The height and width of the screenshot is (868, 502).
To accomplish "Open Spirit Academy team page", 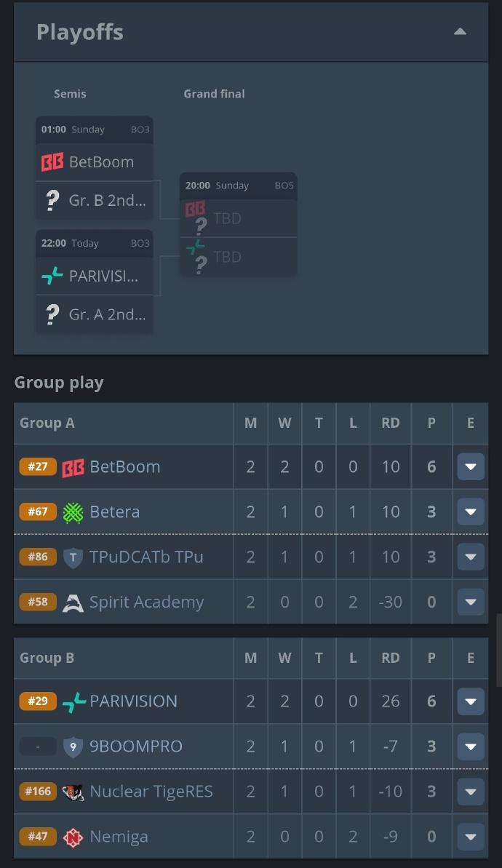I will coord(146,602).
